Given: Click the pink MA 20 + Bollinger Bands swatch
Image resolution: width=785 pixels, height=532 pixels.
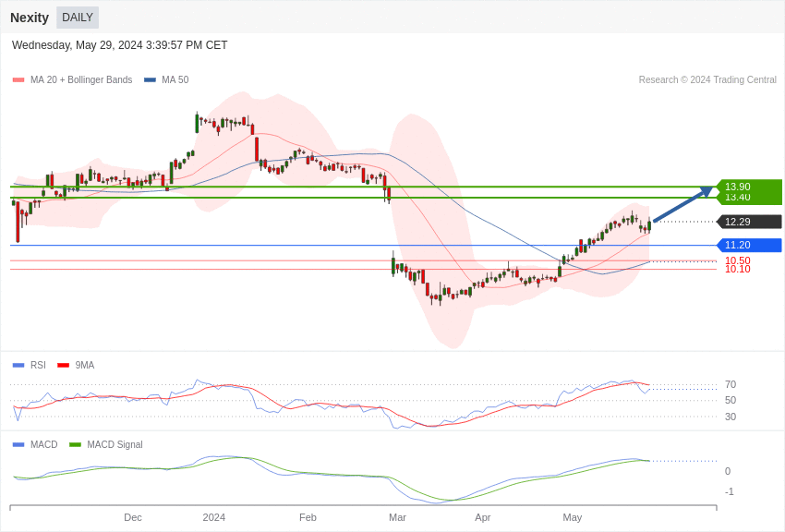Looking at the screenshot, I should click(18, 80).
